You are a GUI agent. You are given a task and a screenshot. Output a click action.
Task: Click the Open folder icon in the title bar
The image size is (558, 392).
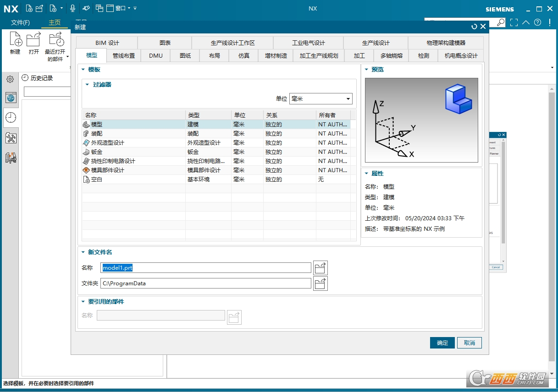[x=39, y=8]
